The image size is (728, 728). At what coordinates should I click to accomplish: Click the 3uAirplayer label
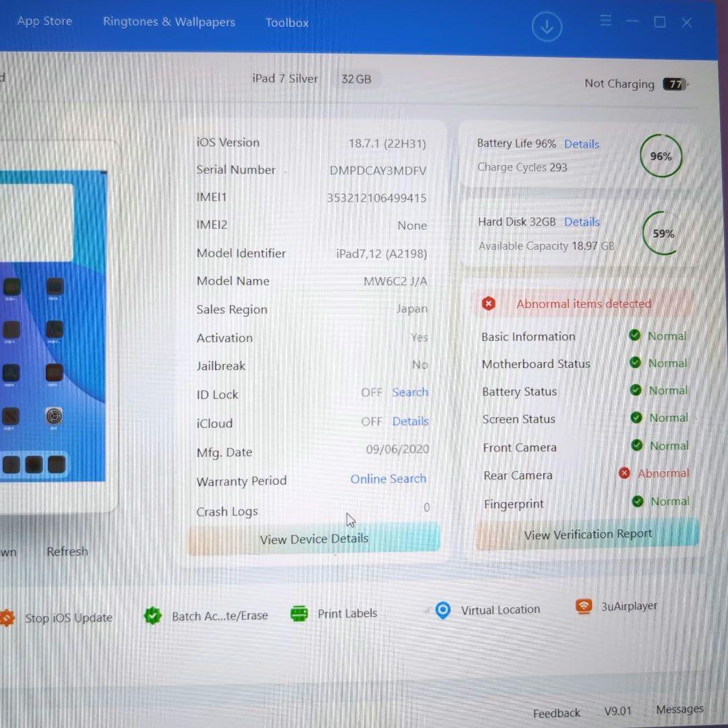tap(629, 606)
